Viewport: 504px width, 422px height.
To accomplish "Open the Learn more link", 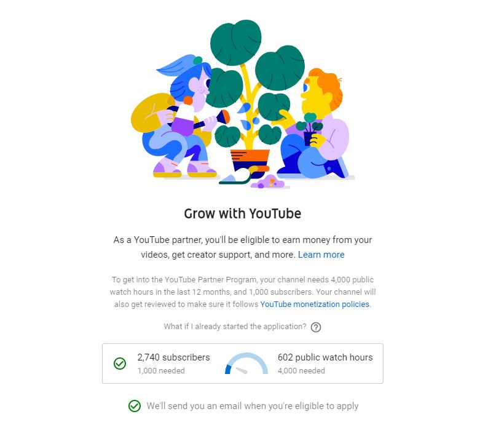I will (321, 255).
